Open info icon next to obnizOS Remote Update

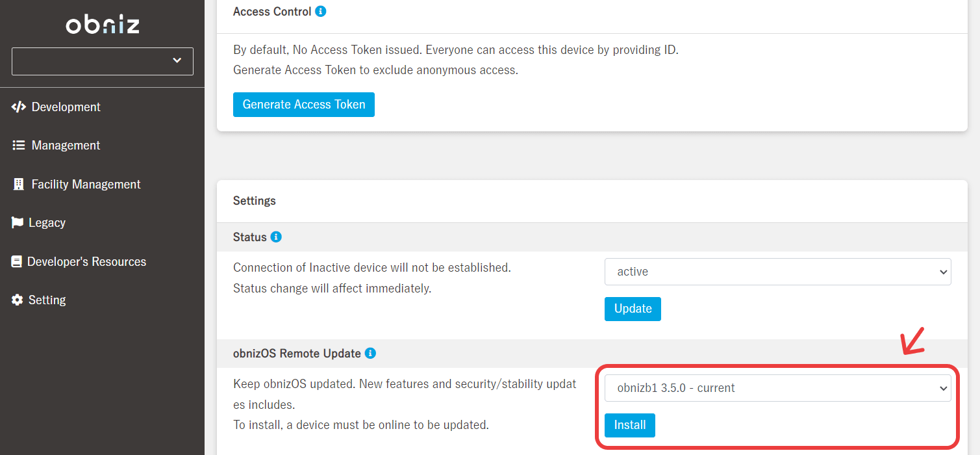pyautogui.click(x=370, y=354)
